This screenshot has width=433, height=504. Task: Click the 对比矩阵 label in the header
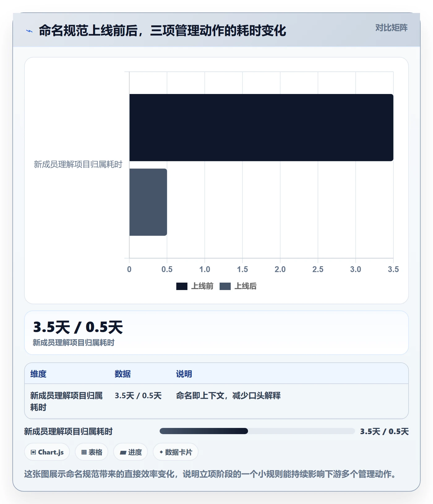(x=391, y=28)
